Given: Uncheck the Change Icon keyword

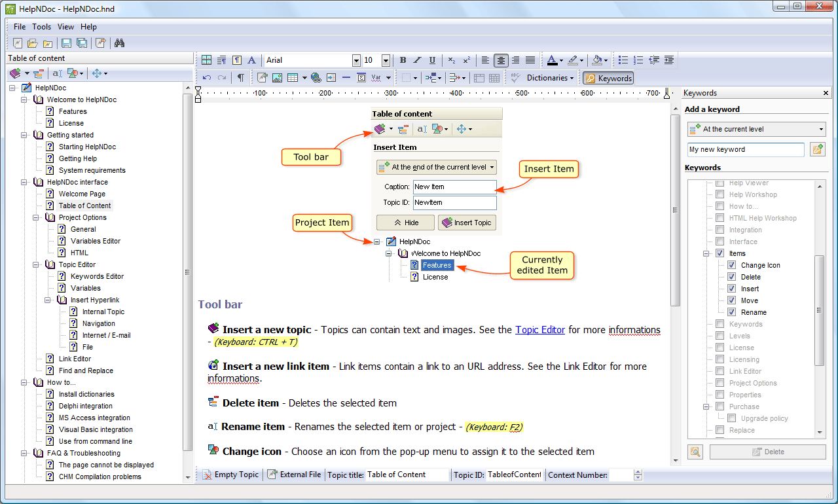Looking at the screenshot, I should [732, 265].
